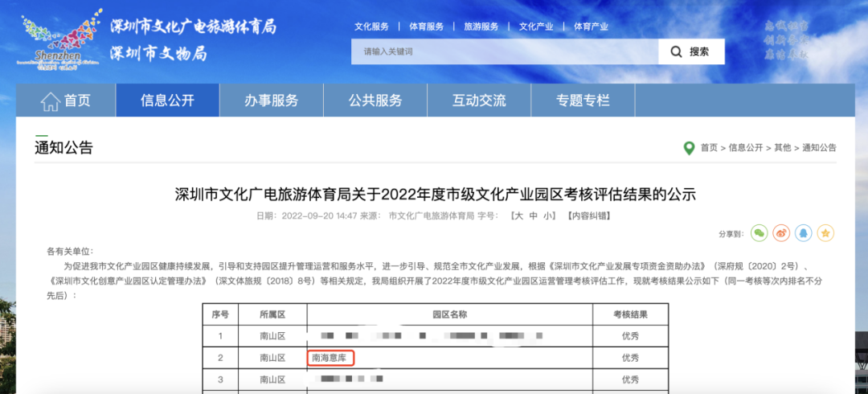Click the 体育服务 top link
Viewport: 868px width, 394px height.
426,27
